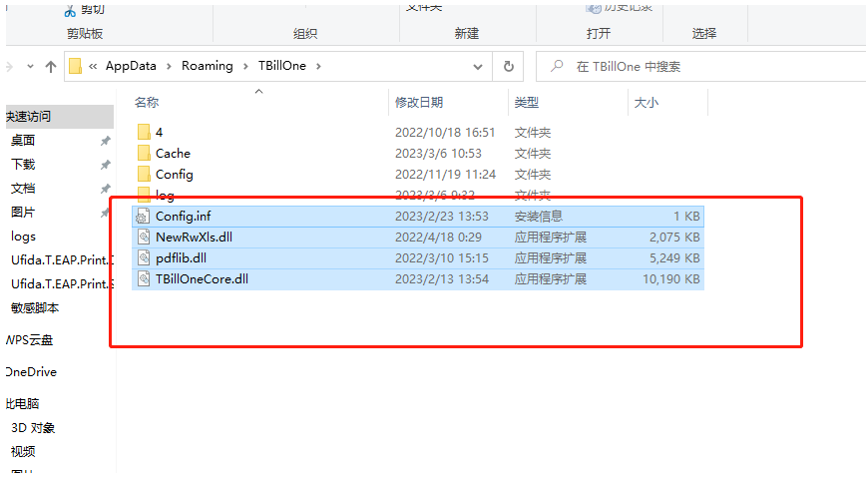Click the 选择 ribbon group label
868x481 pixels.
click(x=704, y=34)
